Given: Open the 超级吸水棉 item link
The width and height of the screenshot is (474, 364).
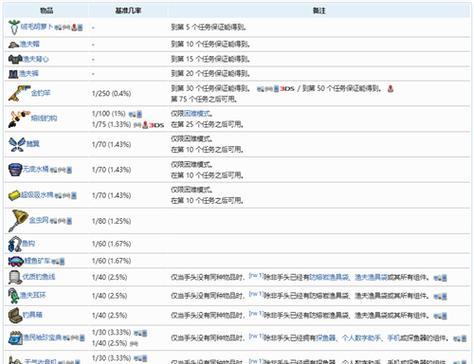Looking at the screenshot, I should pos(37,195).
